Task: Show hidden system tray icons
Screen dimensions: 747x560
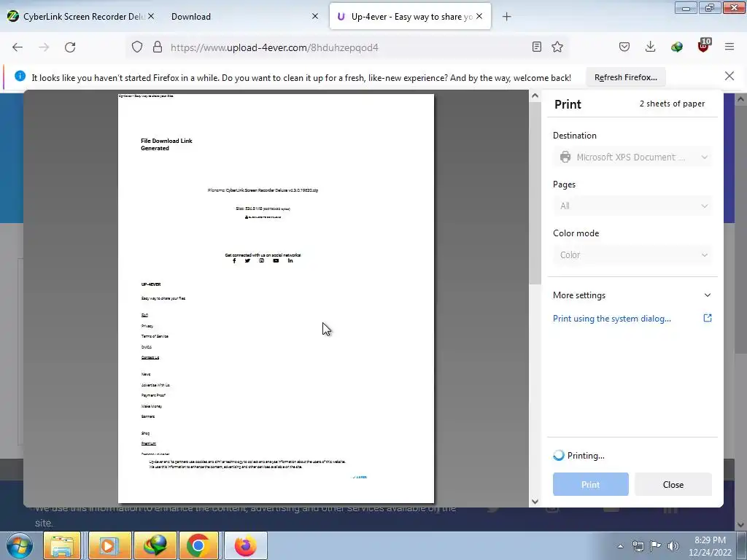Action: 620,546
